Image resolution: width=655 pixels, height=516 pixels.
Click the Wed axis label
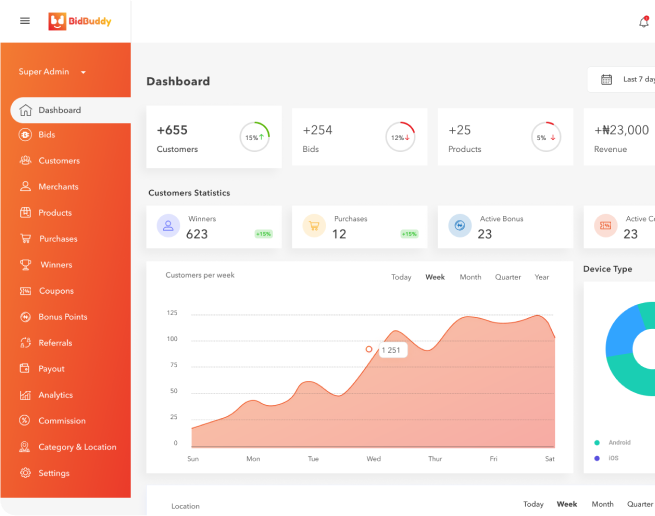[x=373, y=459]
